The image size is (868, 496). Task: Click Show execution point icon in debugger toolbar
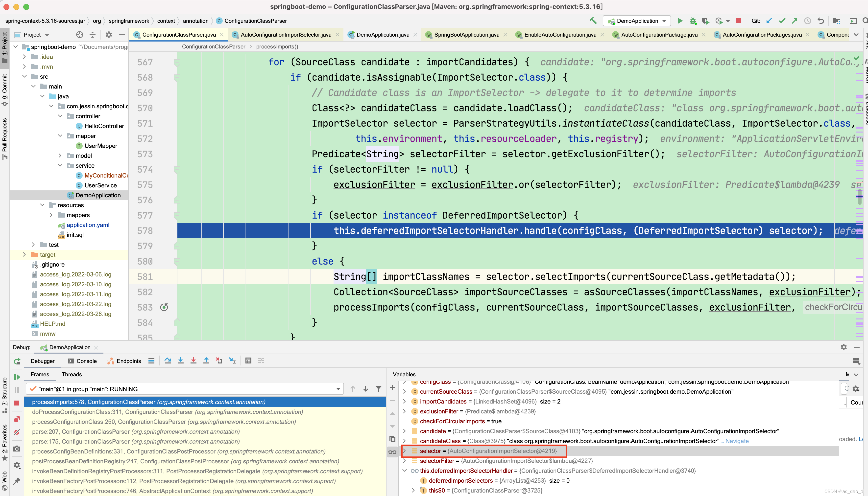151,361
